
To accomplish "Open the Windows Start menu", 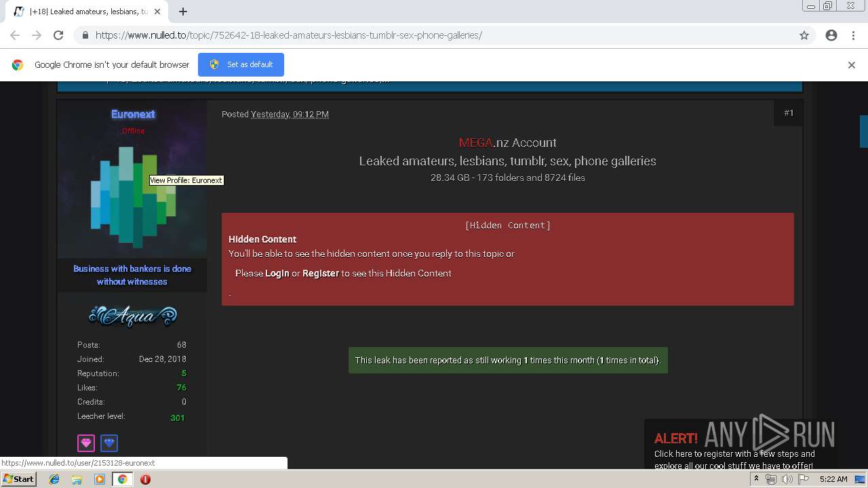I will 18,479.
